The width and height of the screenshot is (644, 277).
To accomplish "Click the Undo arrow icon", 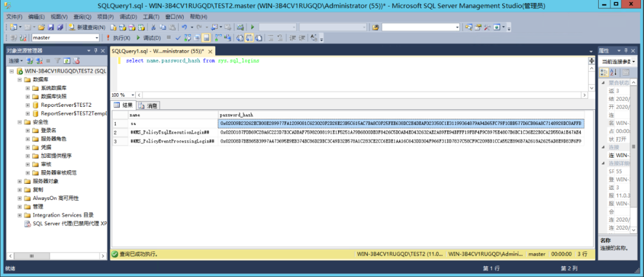I will pyautogui.click(x=184, y=27).
